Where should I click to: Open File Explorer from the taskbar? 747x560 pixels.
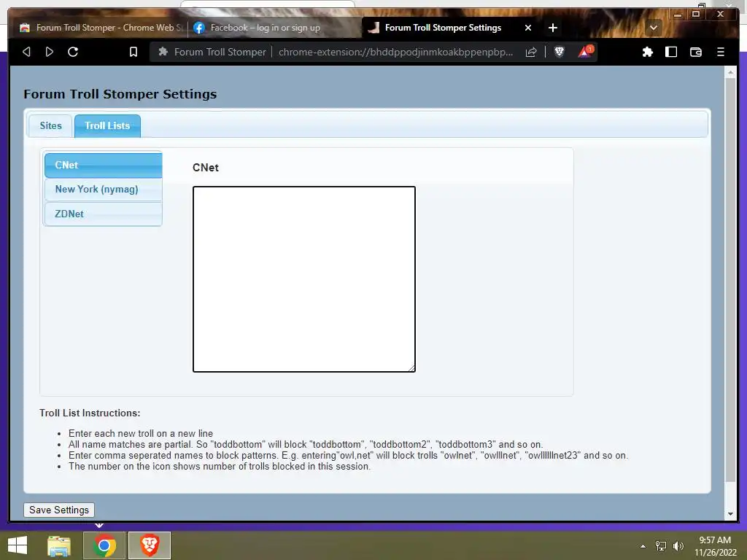(x=59, y=545)
